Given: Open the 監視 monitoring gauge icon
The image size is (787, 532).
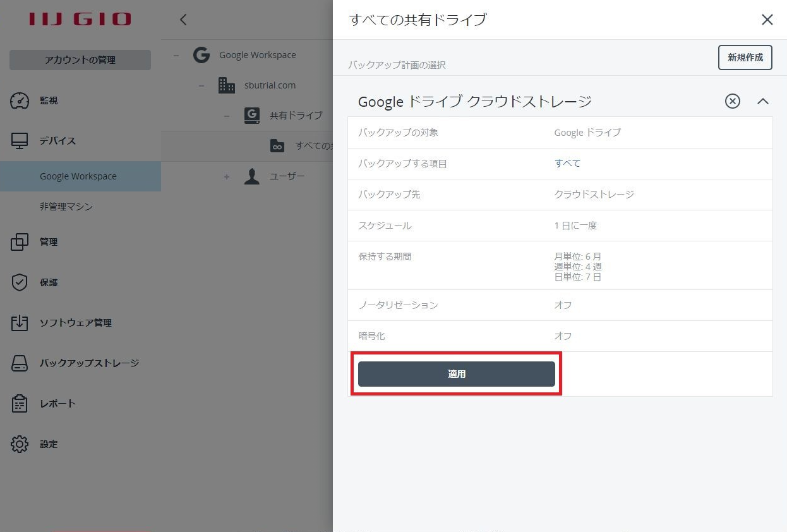Looking at the screenshot, I should click(x=20, y=100).
